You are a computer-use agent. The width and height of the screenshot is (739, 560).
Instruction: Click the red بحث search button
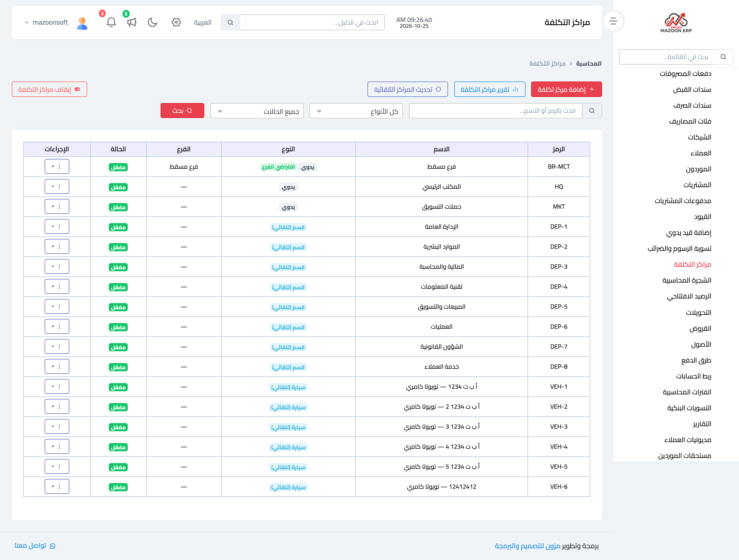(x=182, y=111)
